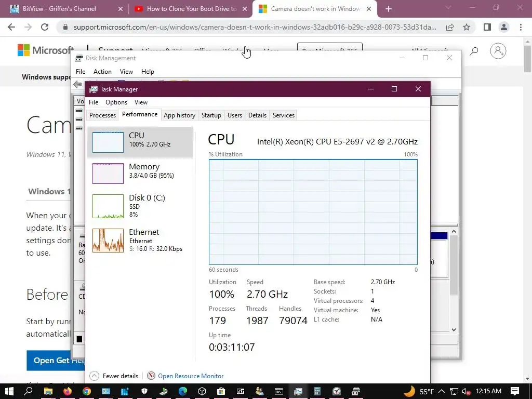Viewport: 532px width, 399px height.
Task: Click the 55°F weather widget
Action: click(419, 391)
